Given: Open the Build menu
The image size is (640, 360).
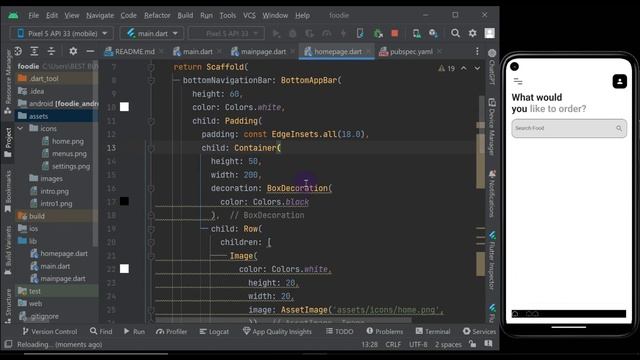Looking at the screenshot, I should (185, 15).
